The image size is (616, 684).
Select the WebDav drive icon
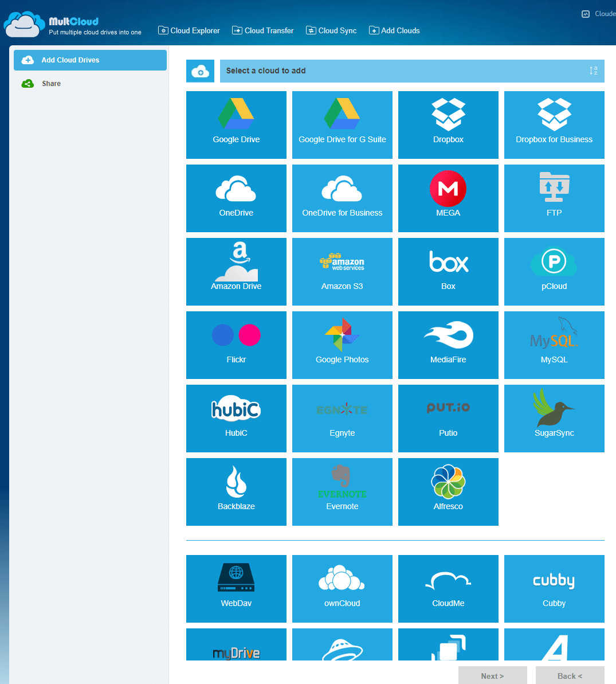236,588
